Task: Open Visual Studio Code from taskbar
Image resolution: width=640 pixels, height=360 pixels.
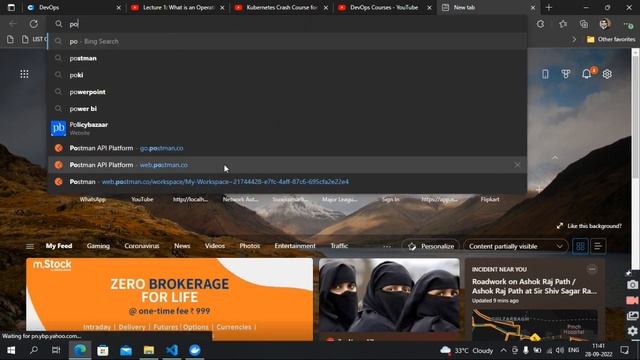Action: coord(172,350)
